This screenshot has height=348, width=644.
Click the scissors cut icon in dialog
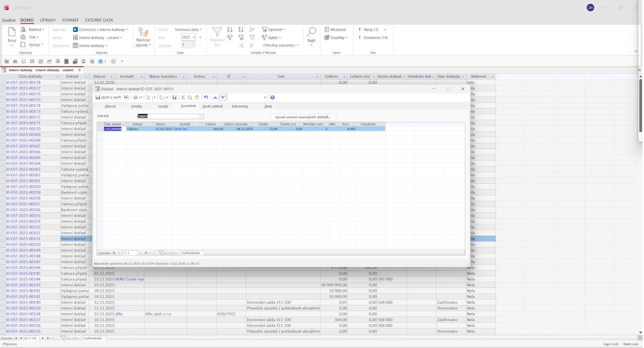(x=183, y=97)
